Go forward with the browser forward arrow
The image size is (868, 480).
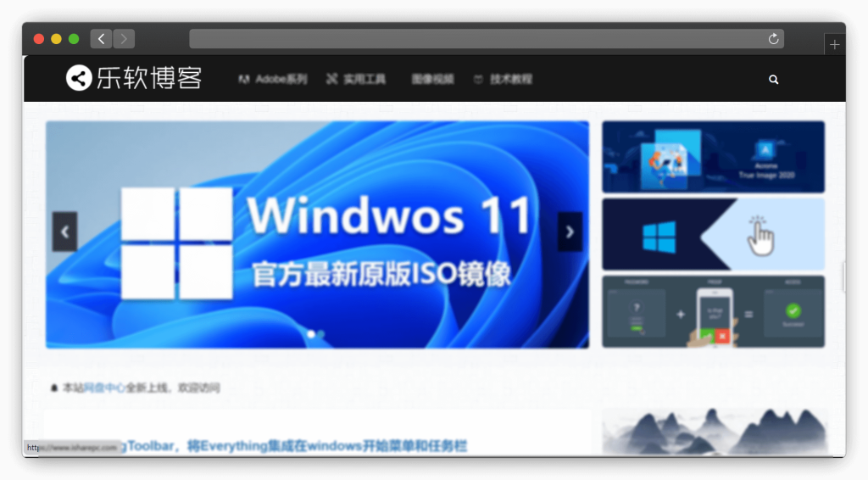(x=124, y=39)
